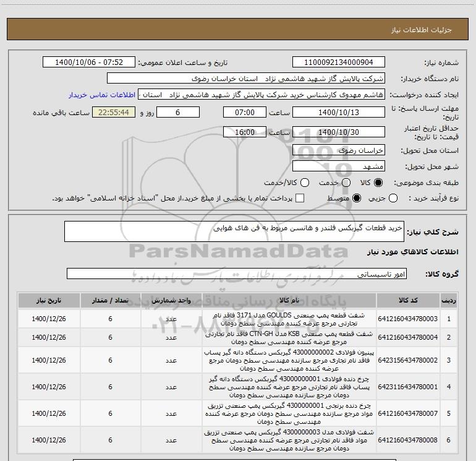Click the شماره نیاز field 1100092134000904

pos(338,63)
